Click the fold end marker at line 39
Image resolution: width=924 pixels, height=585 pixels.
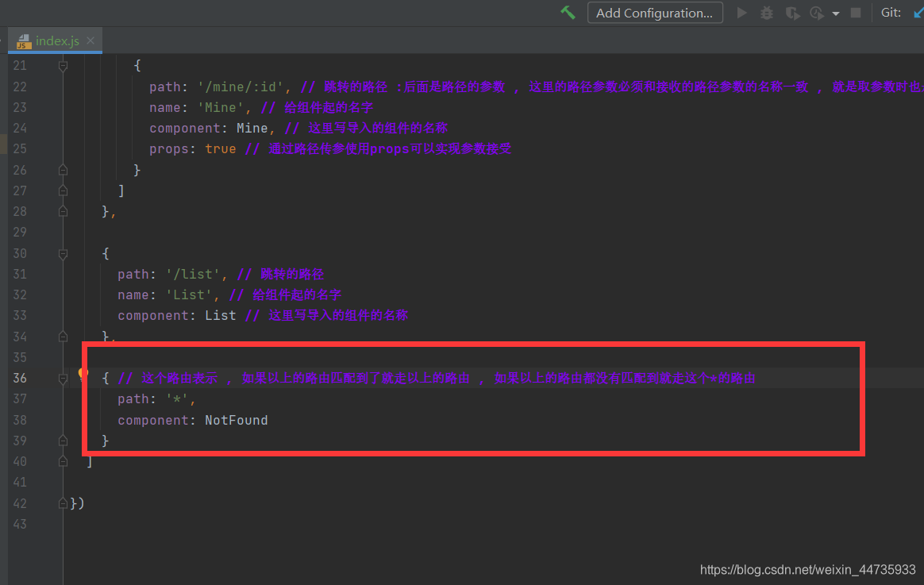63,441
